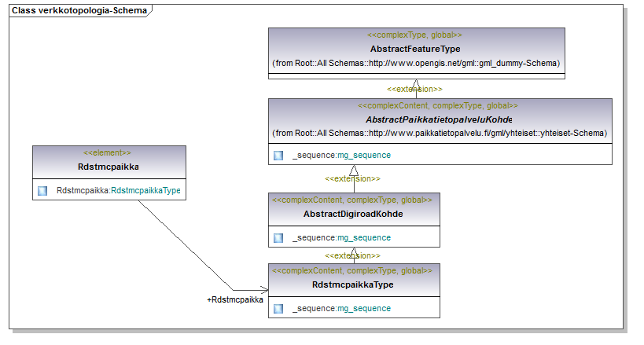Select the AbstractDigiroadKohde class title

click(x=353, y=214)
